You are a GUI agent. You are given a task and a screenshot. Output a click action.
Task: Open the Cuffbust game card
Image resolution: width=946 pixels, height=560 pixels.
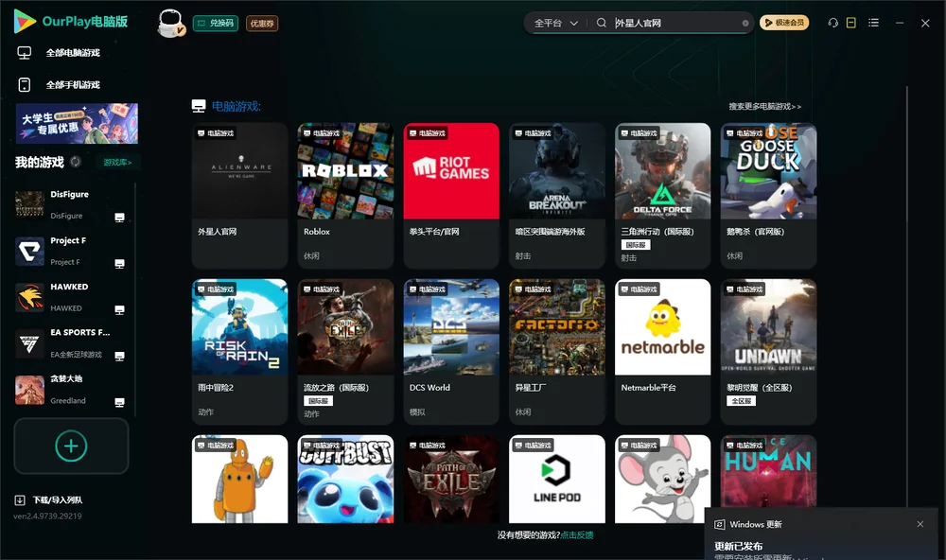click(x=345, y=480)
